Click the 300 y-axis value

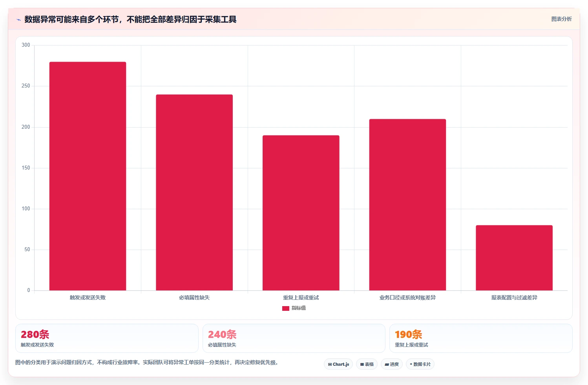[26, 45]
